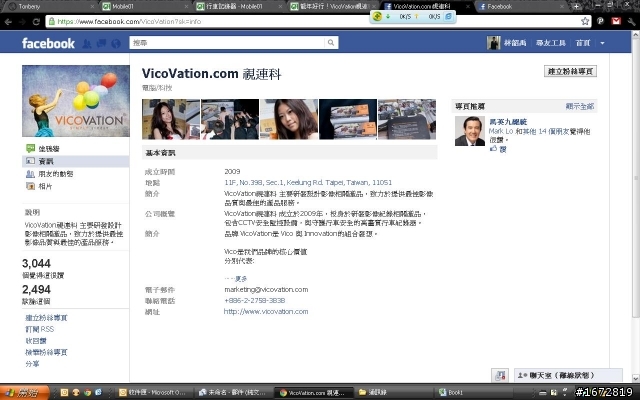Click the address 11F, No.398 Keelung Rd link
The width and height of the screenshot is (640, 400).
pyautogui.click(x=308, y=182)
